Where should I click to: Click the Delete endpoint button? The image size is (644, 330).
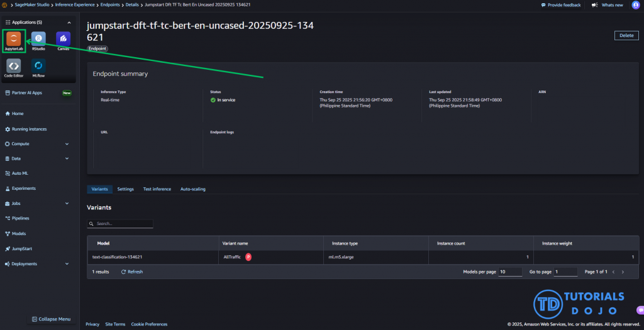[626, 35]
